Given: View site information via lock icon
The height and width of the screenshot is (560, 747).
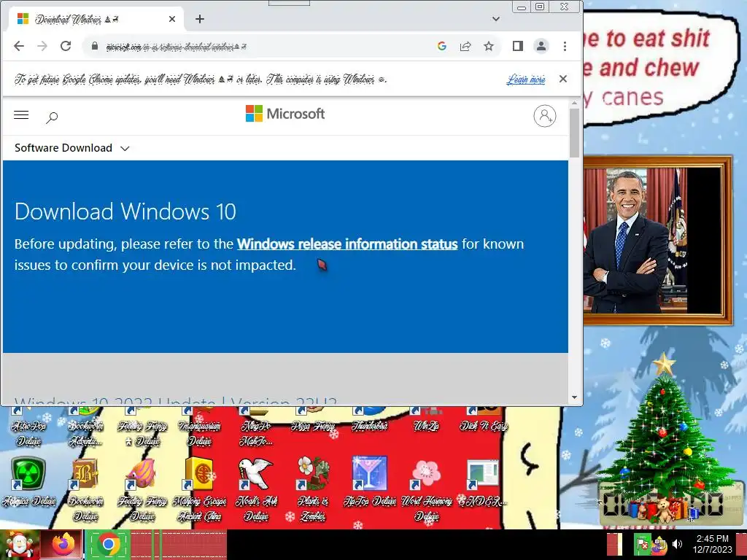Looking at the screenshot, I should point(94,46).
